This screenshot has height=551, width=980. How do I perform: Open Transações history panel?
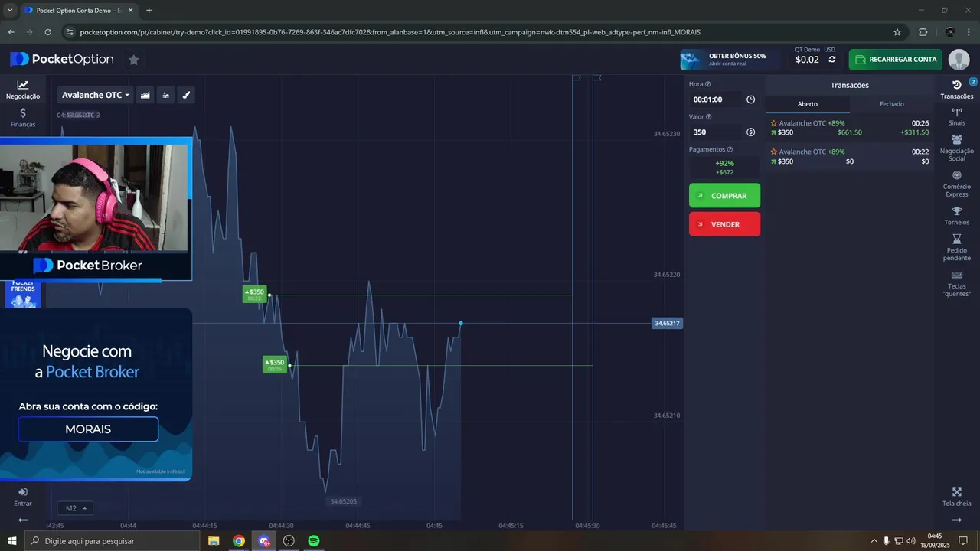957,90
